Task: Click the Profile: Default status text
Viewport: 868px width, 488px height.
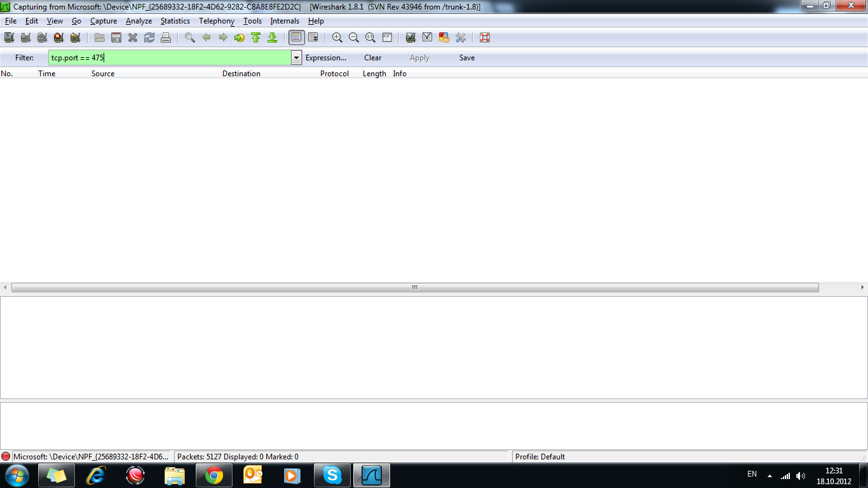Action: click(x=540, y=457)
